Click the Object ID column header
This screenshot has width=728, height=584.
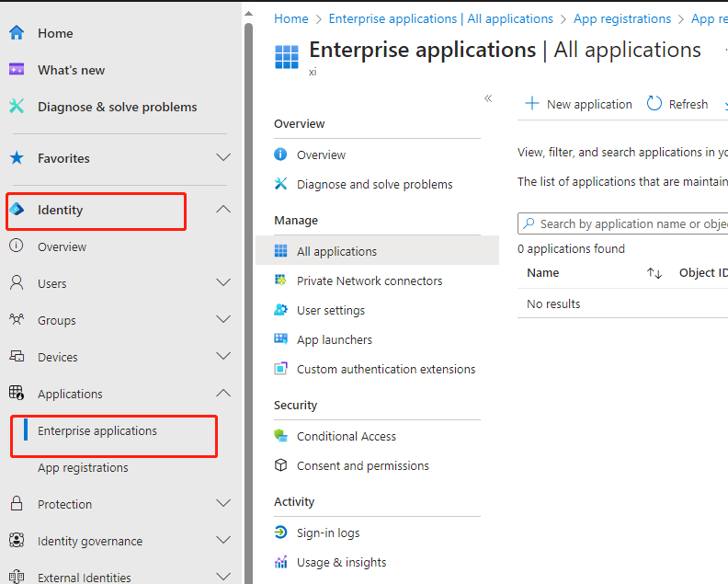pos(703,273)
